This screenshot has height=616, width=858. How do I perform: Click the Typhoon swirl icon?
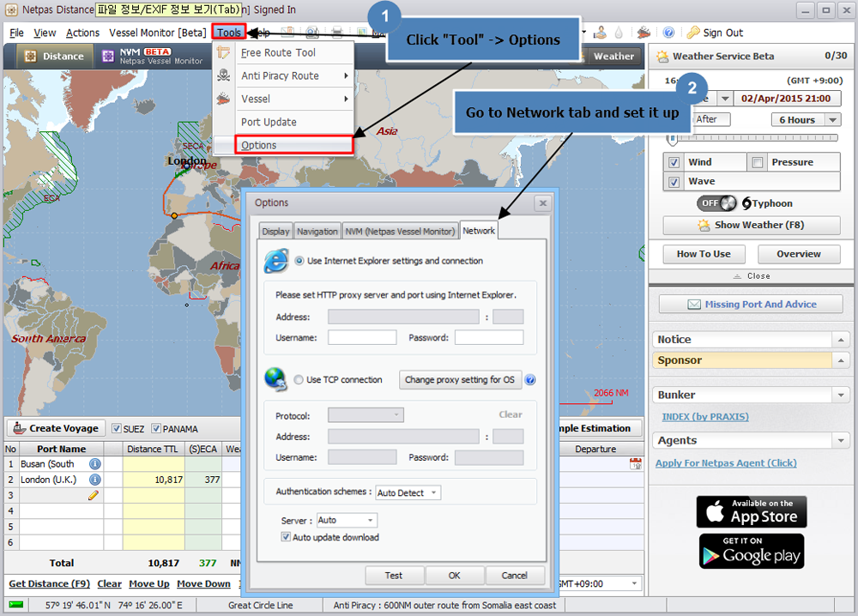click(x=746, y=203)
